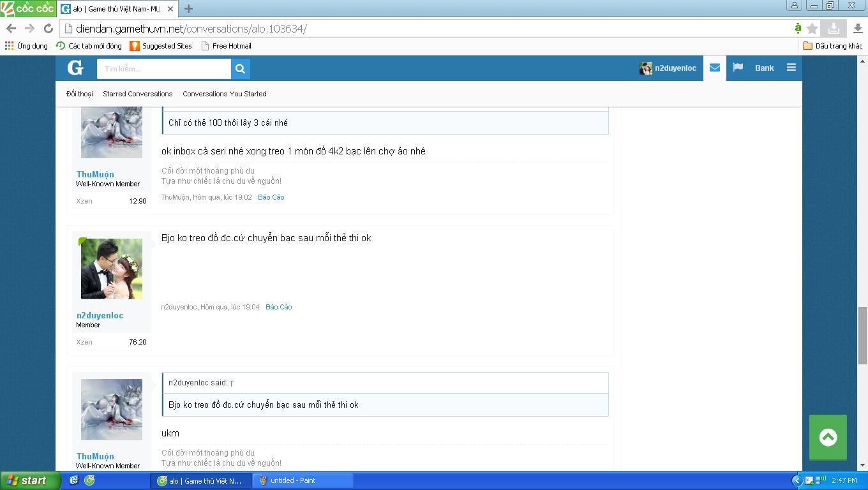Open Dấu trang khác bookmarks folder
Screen dimensions: 868x490
(x=833, y=46)
